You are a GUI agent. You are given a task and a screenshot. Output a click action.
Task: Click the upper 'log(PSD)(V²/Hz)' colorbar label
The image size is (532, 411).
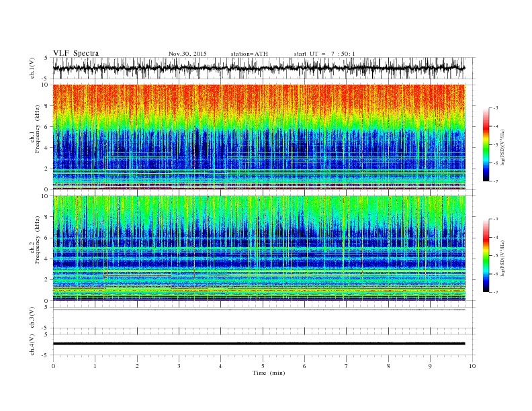[502, 147]
